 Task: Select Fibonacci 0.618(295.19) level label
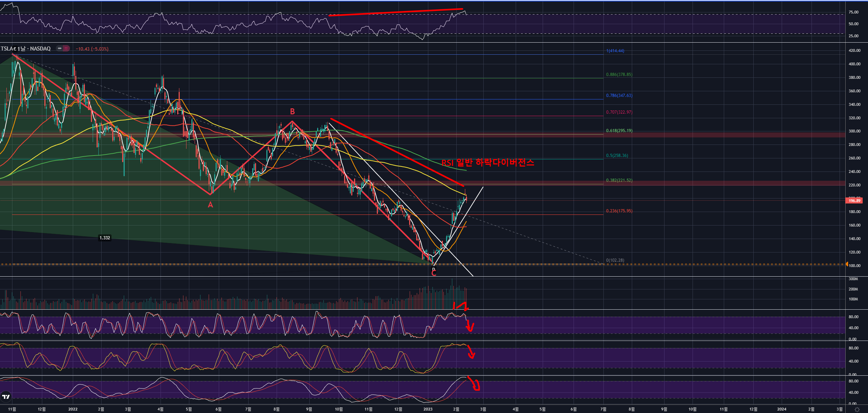pyautogui.click(x=619, y=131)
